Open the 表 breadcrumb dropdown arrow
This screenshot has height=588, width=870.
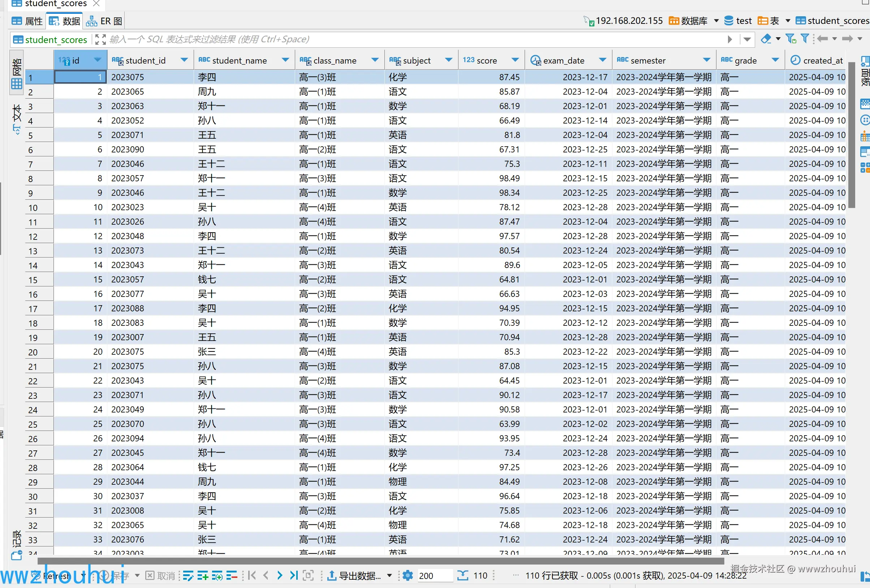coord(788,21)
